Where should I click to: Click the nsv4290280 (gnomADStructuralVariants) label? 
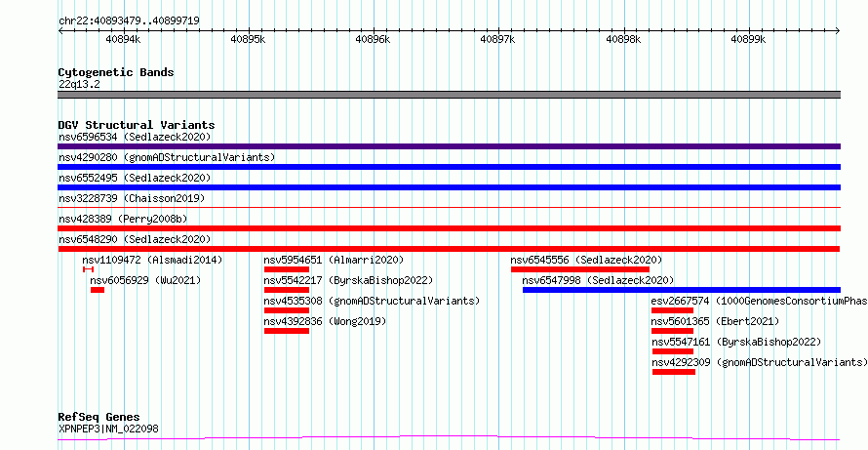[167, 157]
